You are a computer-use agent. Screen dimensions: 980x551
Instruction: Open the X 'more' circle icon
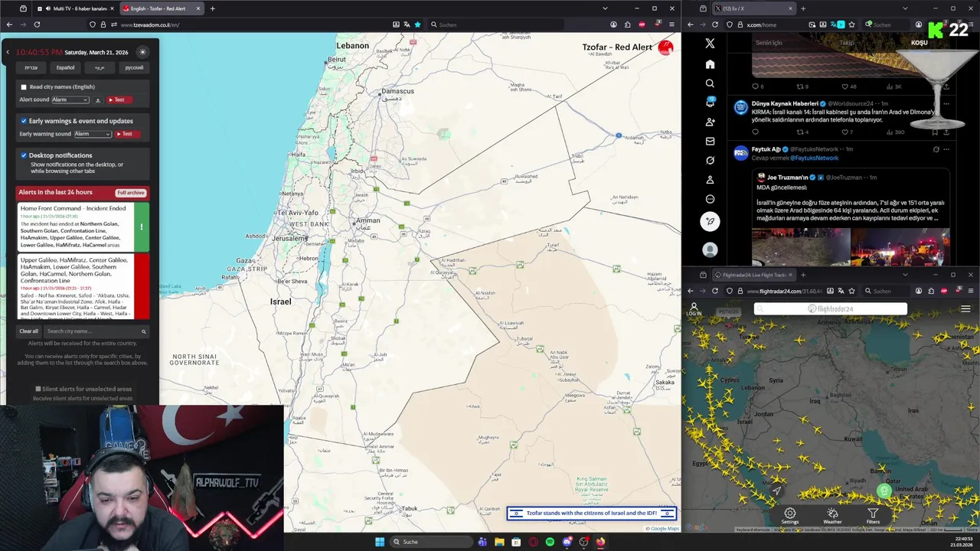click(710, 199)
